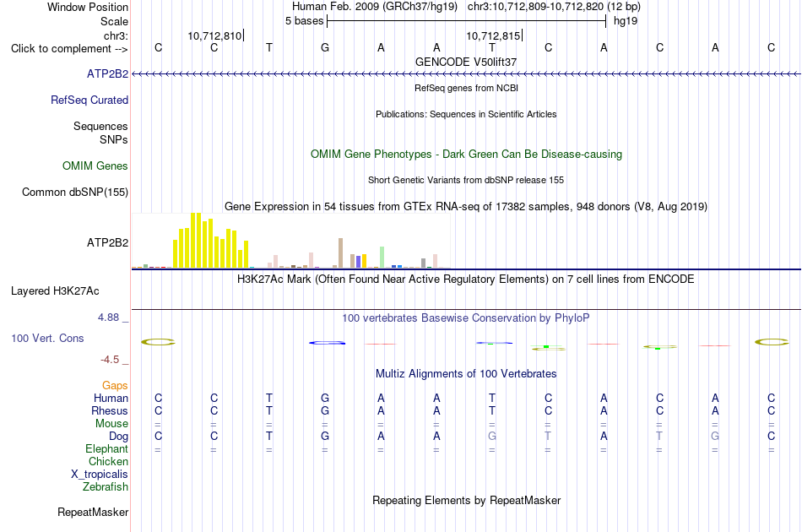Click the ATP2B2 label beside the GENCODE track

(107, 73)
